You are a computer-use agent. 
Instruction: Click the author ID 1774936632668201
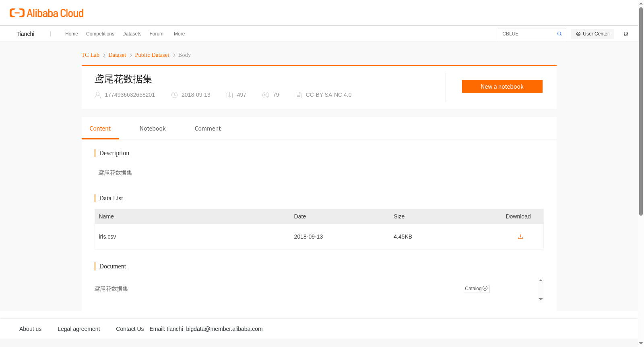click(x=130, y=95)
